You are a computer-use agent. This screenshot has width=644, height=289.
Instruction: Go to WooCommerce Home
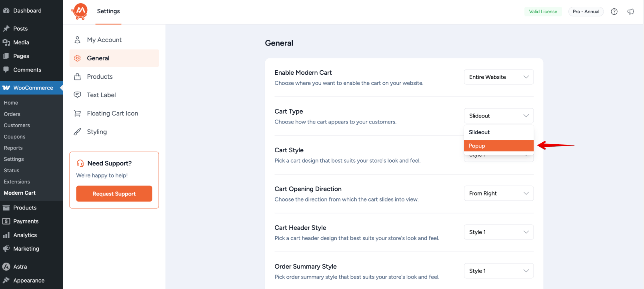(11, 103)
